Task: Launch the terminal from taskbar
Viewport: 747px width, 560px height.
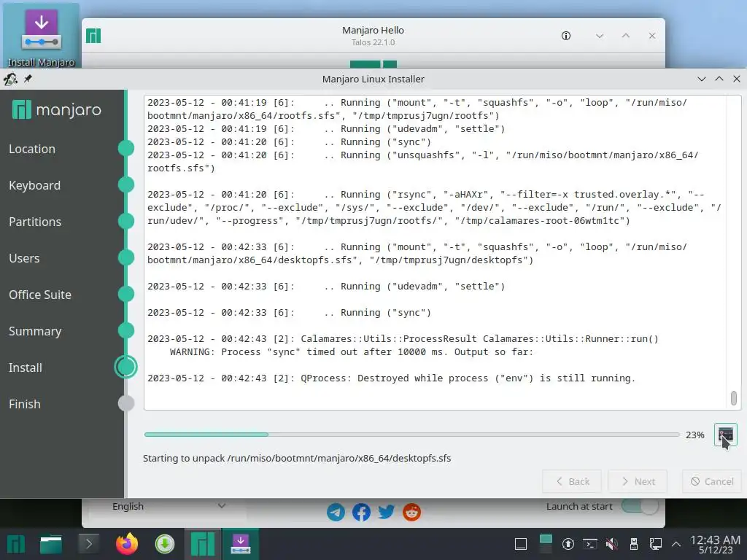Action: pyautogui.click(x=88, y=544)
